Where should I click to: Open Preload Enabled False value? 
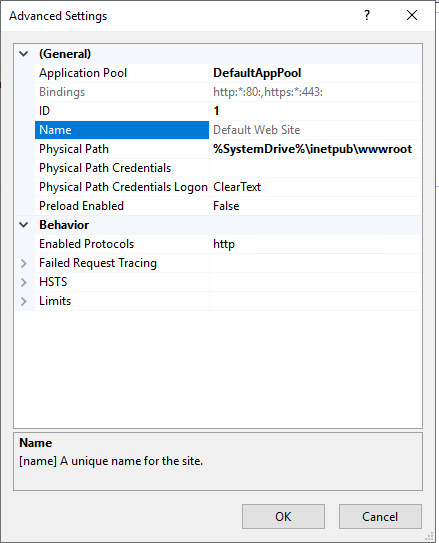(x=315, y=206)
